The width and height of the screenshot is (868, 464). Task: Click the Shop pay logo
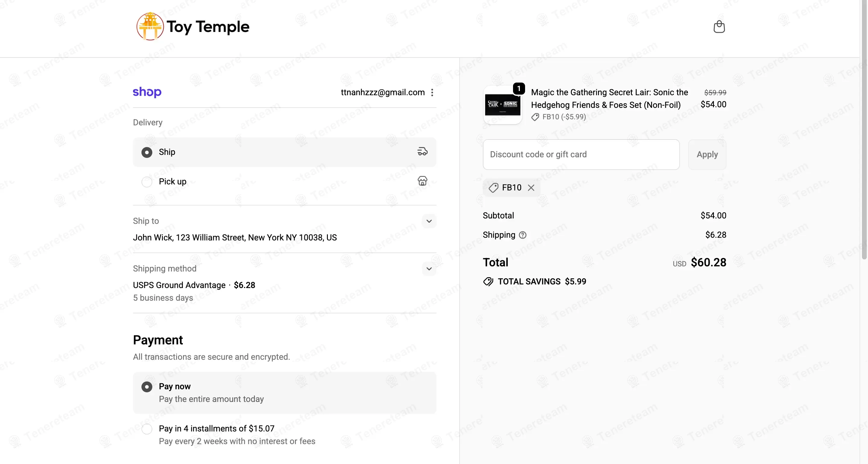coord(147,92)
